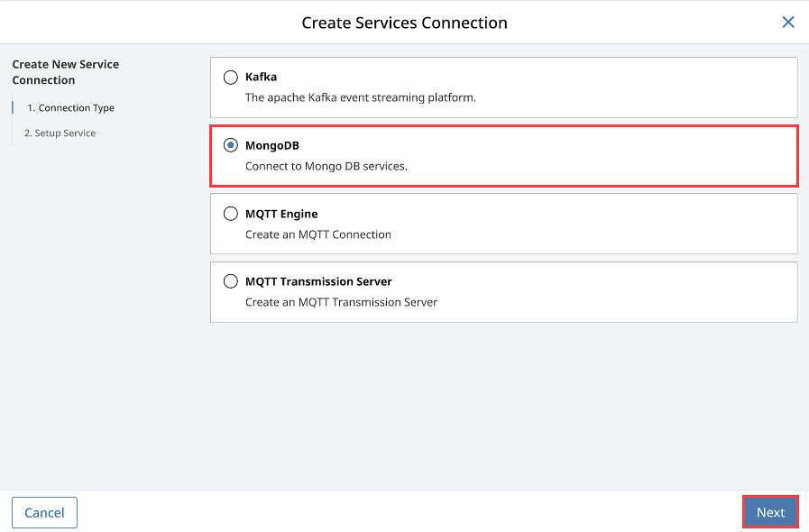Screen dimensions: 809x532
Task: Select the MQTT Engine radio button
Action: [231, 214]
